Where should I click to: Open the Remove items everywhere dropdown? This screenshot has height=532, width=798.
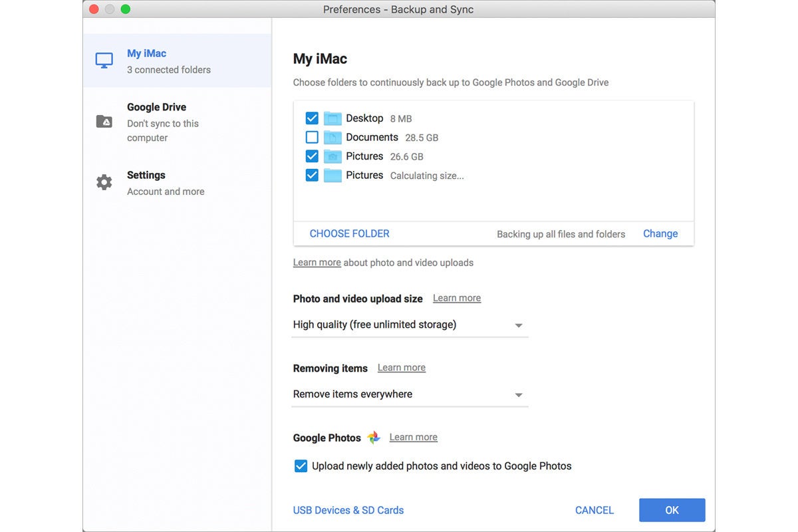[x=410, y=394]
